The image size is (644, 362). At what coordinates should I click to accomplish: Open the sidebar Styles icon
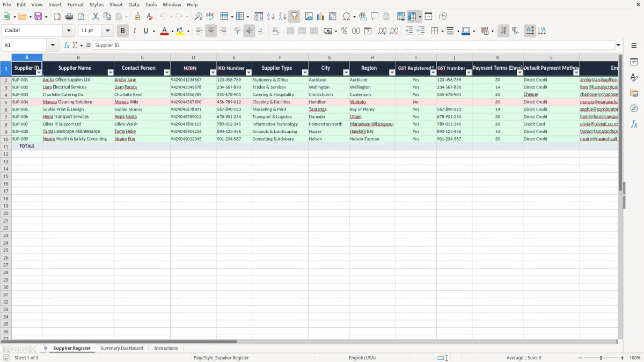[634, 78]
